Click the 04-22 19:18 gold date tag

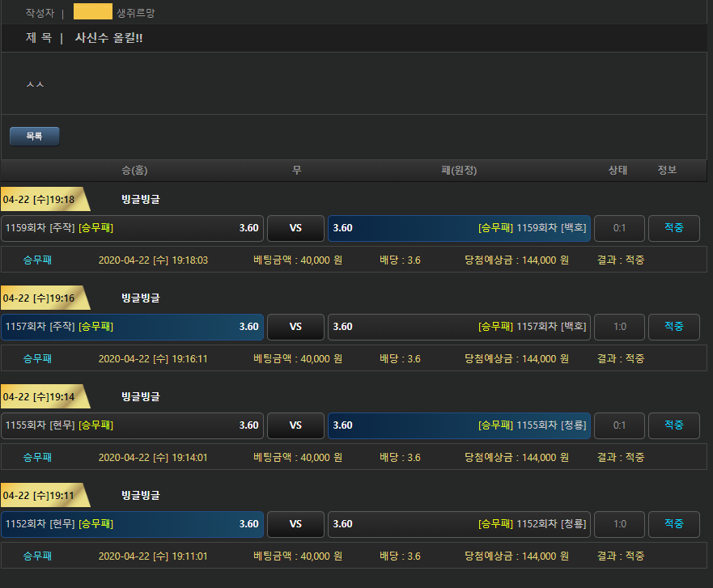tap(40, 200)
